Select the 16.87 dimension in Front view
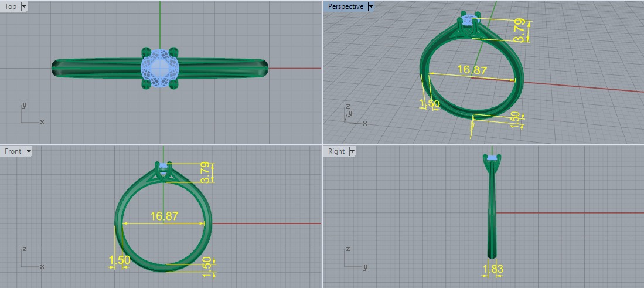This screenshot has height=288, width=644. 164,216
